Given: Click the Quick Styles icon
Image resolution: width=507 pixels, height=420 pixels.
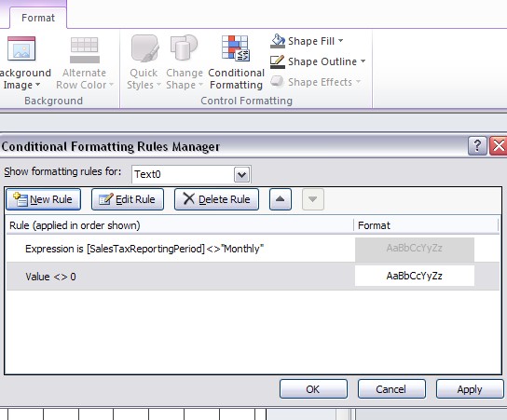Looking at the screenshot, I should pos(144,48).
